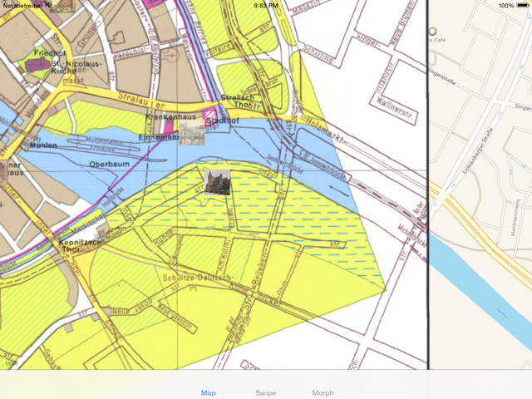Tap the 'Einnehmer' map label
The width and height of the screenshot is (532, 399).
pyautogui.click(x=159, y=137)
